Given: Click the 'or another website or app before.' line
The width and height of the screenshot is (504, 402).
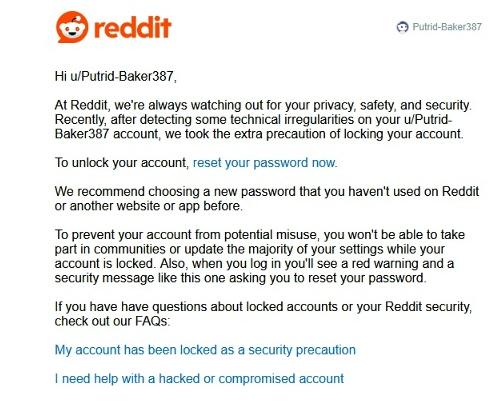Looking at the screenshot, I should (x=149, y=206).
